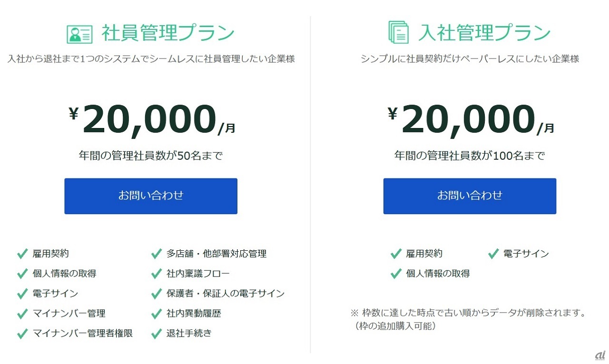This screenshot has height=364, width=609.
Task: Click the 枠の追加購入可能 note
Action: [395, 326]
